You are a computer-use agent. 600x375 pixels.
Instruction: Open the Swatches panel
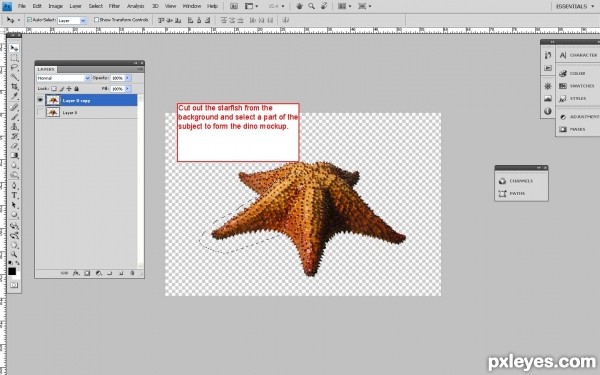[x=578, y=86]
